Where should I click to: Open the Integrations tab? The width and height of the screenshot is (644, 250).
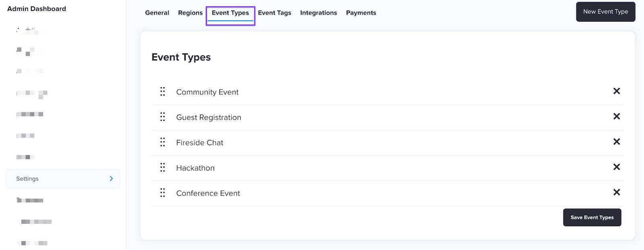[318, 13]
